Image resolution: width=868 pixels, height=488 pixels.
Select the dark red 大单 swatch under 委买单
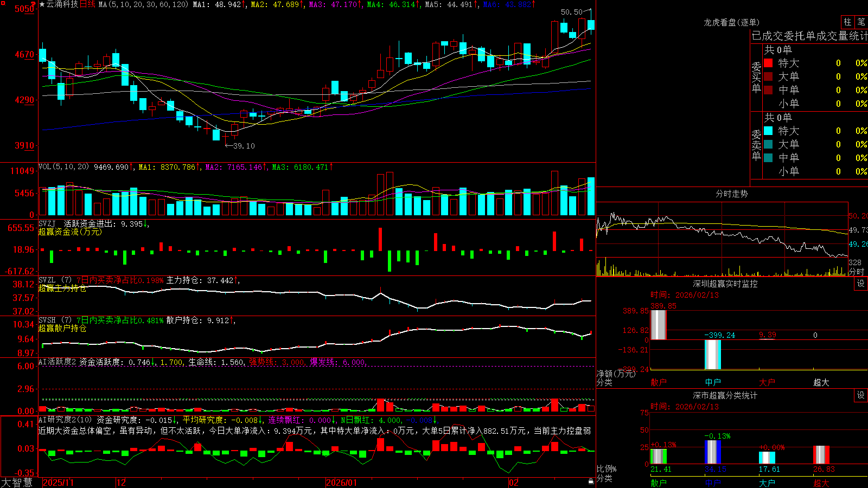pyautogui.click(x=768, y=76)
